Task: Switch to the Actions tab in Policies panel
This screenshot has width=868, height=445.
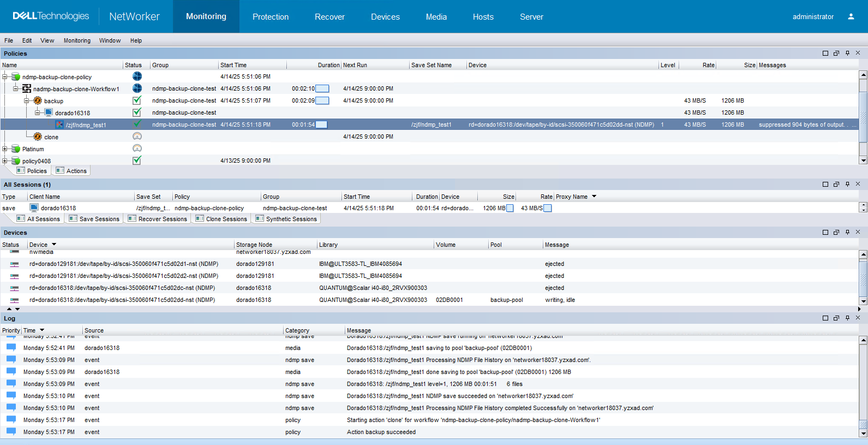Action: click(71, 171)
